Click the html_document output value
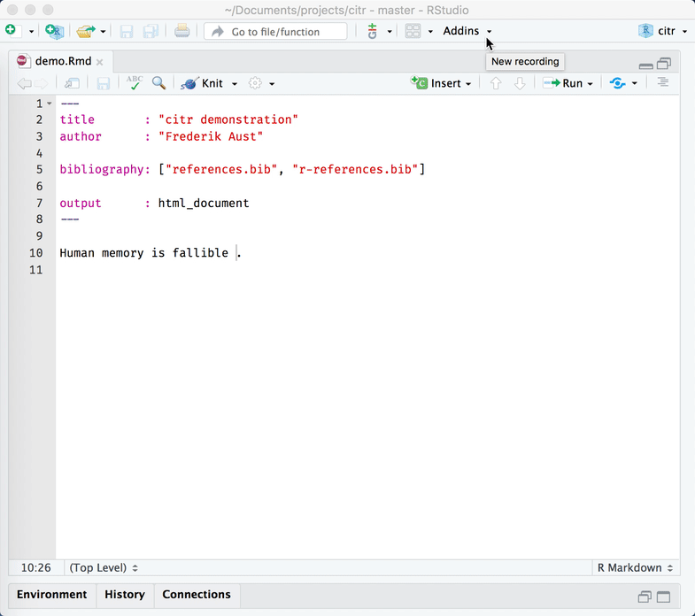This screenshot has width=695, height=616. pyautogui.click(x=204, y=203)
